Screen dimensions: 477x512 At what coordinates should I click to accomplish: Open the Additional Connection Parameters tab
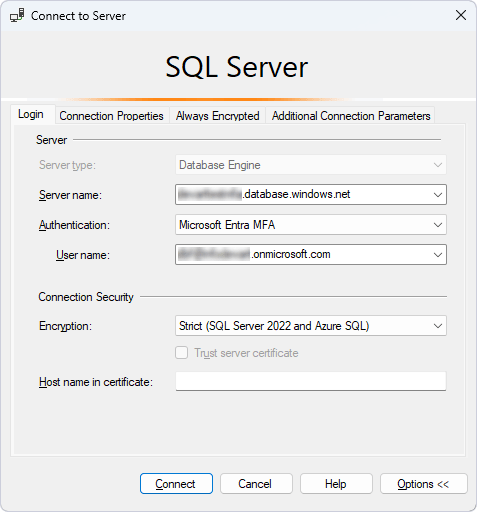point(351,116)
